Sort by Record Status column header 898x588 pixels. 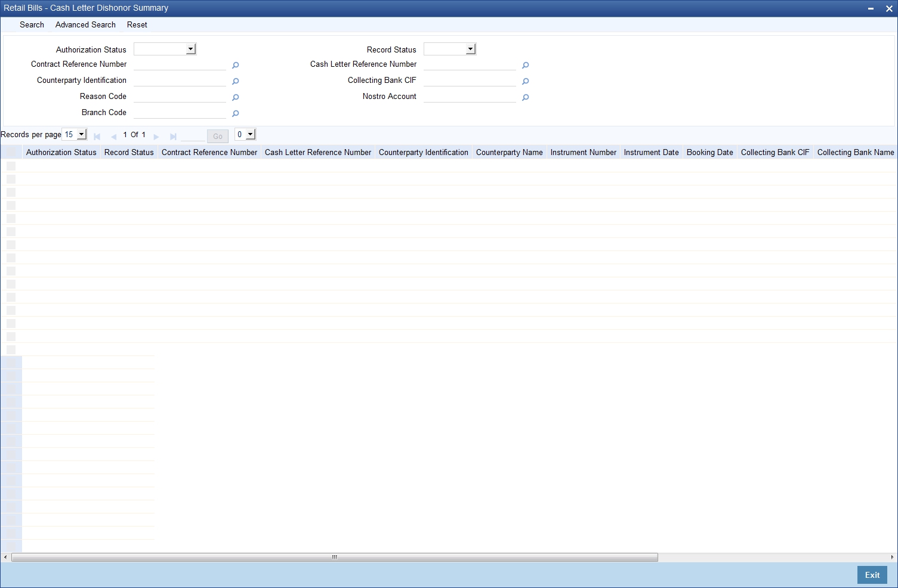129,152
